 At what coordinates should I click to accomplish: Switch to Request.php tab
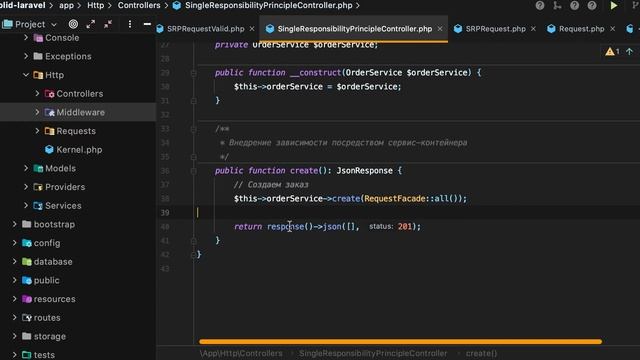point(581,29)
